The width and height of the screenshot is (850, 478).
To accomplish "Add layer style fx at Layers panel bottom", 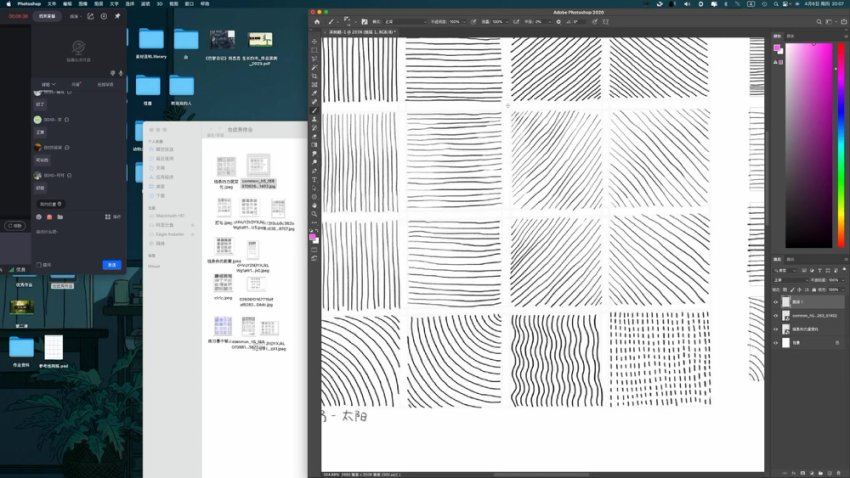I will 794,473.
